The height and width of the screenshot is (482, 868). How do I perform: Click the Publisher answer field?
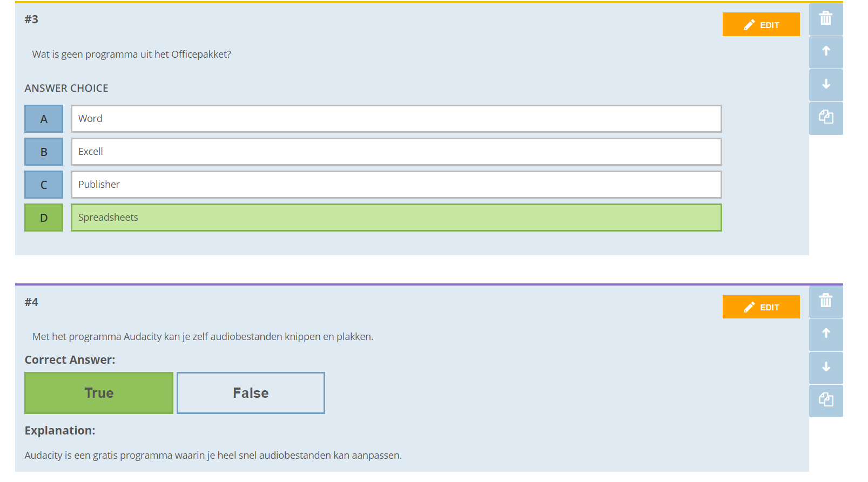pos(396,185)
